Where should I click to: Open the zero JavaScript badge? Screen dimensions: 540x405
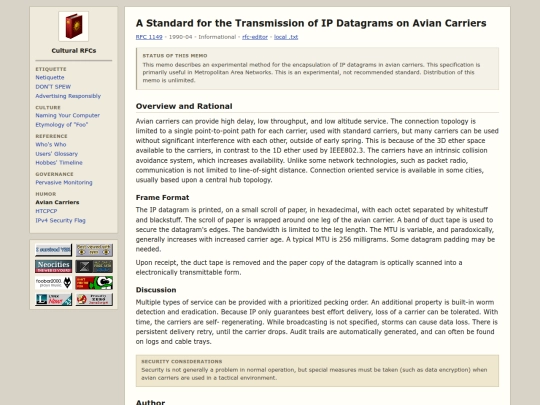pyautogui.click(x=94, y=299)
